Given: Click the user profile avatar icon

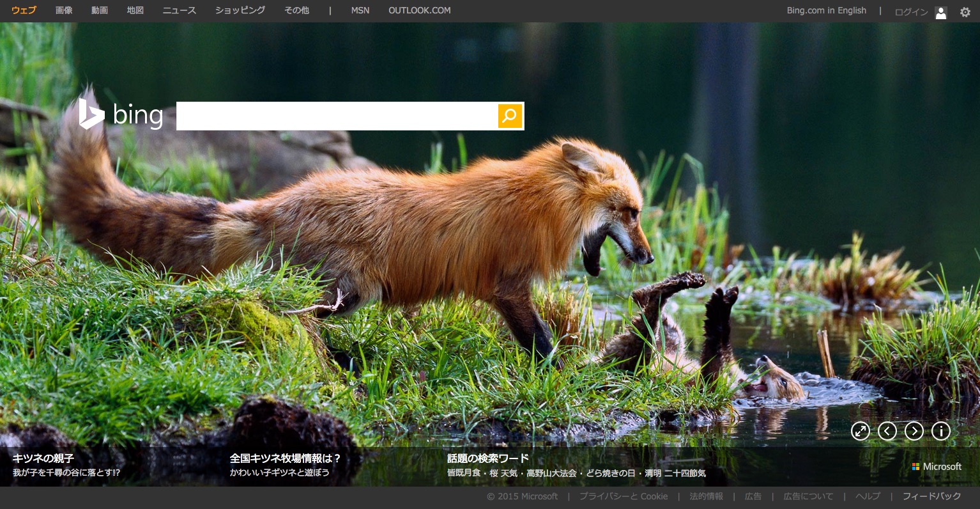Looking at the screenshot, I should 940,12.
